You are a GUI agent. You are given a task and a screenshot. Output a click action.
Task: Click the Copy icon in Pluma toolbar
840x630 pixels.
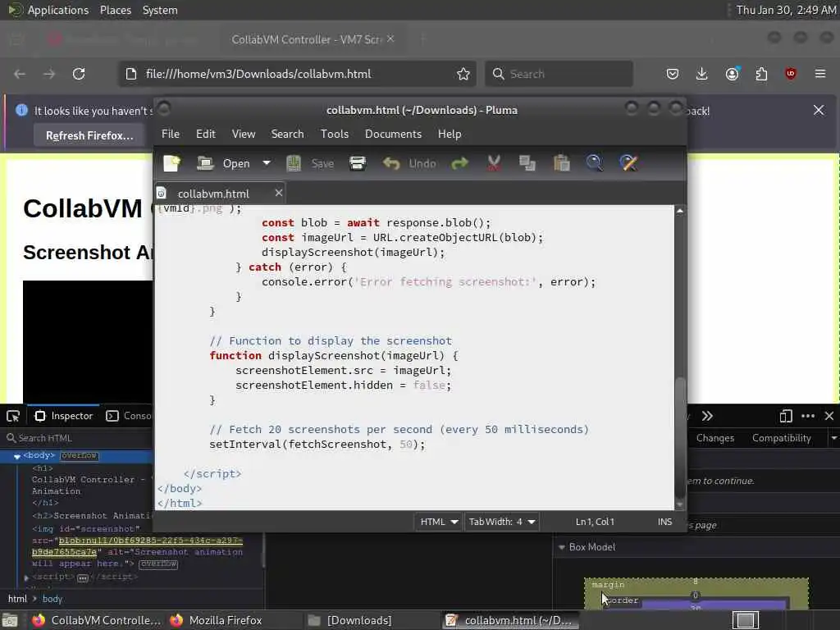point(527,163)
